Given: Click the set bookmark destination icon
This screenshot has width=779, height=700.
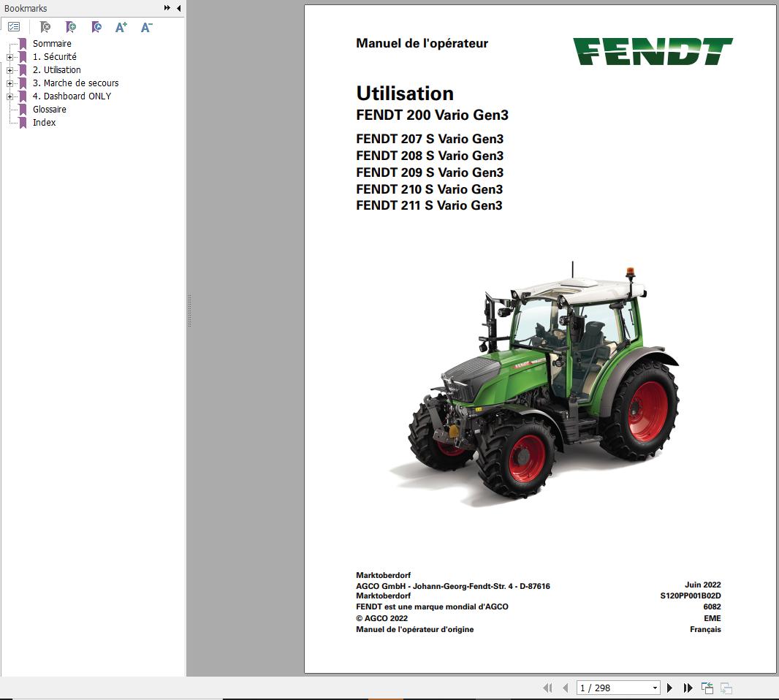Looking at the screenshot, I should 96,27.
